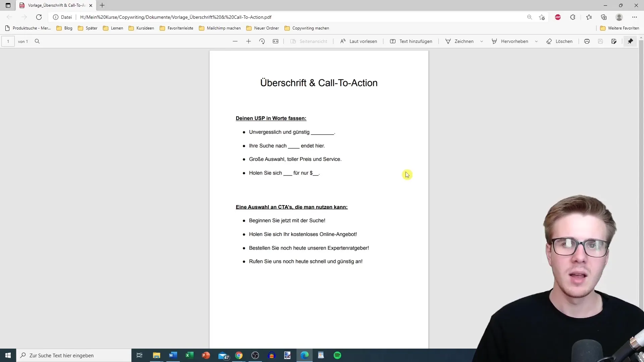Click the save to favorites icon

[542, 17]
